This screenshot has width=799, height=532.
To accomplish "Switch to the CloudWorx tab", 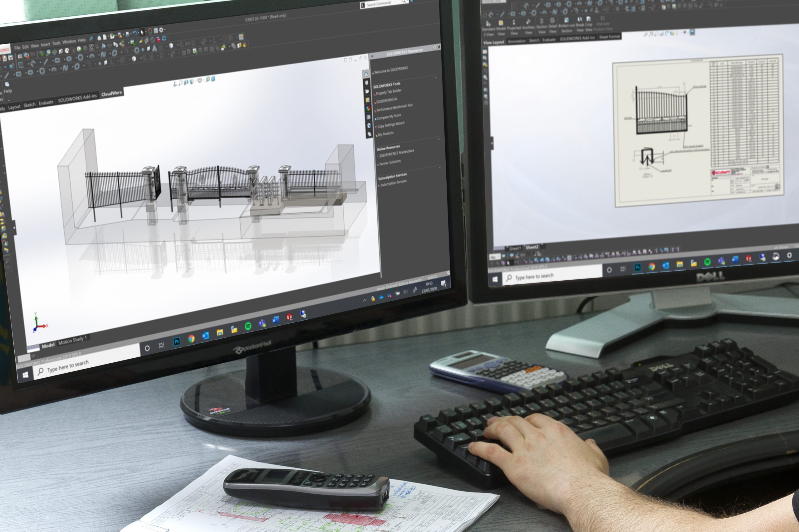I will click(x=111, y=93).
